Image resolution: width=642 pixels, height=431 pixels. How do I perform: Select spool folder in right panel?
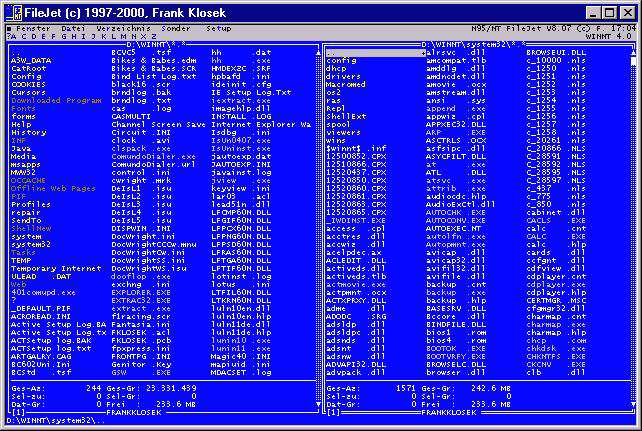(x=339, y=124)
